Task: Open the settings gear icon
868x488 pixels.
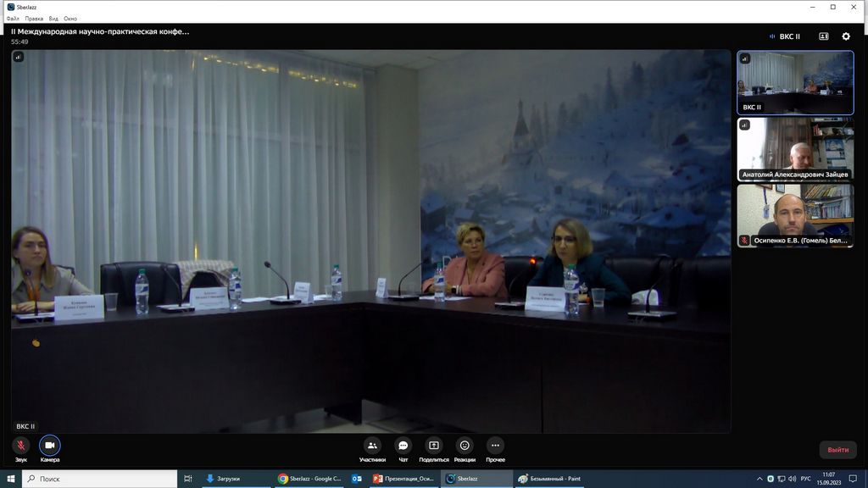Action: [845, 36]
